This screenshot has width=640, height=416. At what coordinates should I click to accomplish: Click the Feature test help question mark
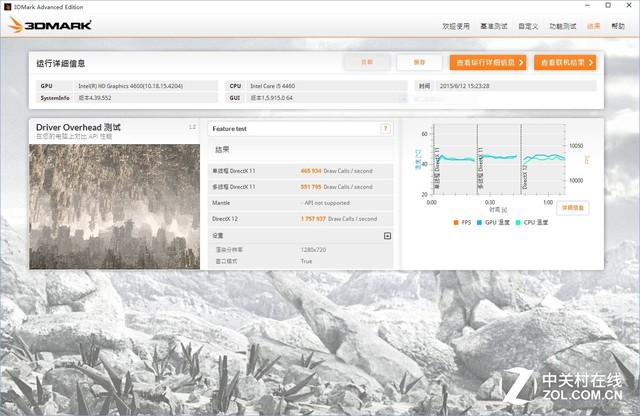pyautogui.click(x=385, y=129)
